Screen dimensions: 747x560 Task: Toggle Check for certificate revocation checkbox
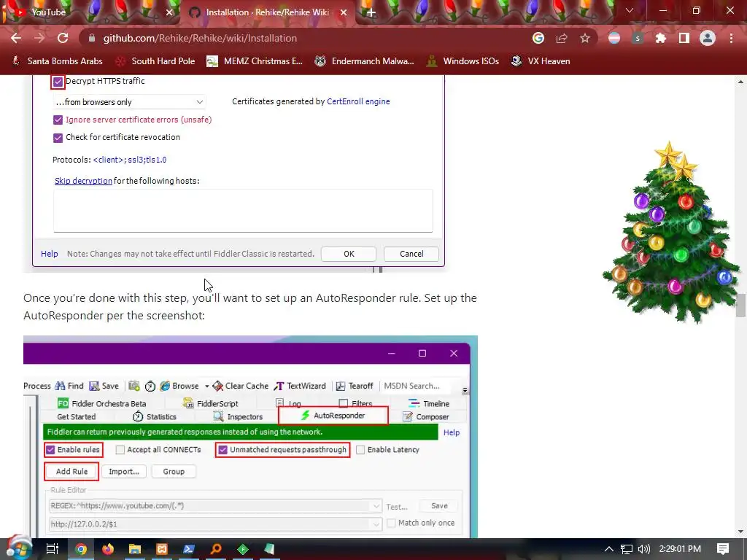pyautogui.click(x=58, y=138)
